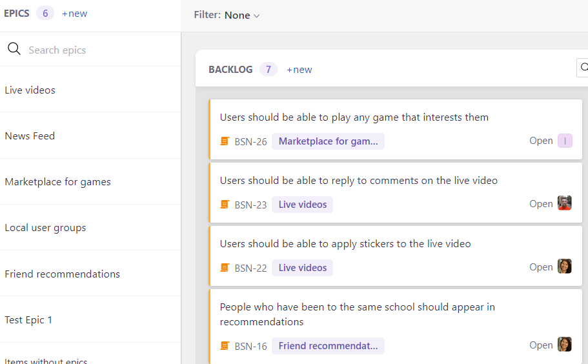Select the News Feed epic
This screenshot has height=364, width=588.
[30, 136]
